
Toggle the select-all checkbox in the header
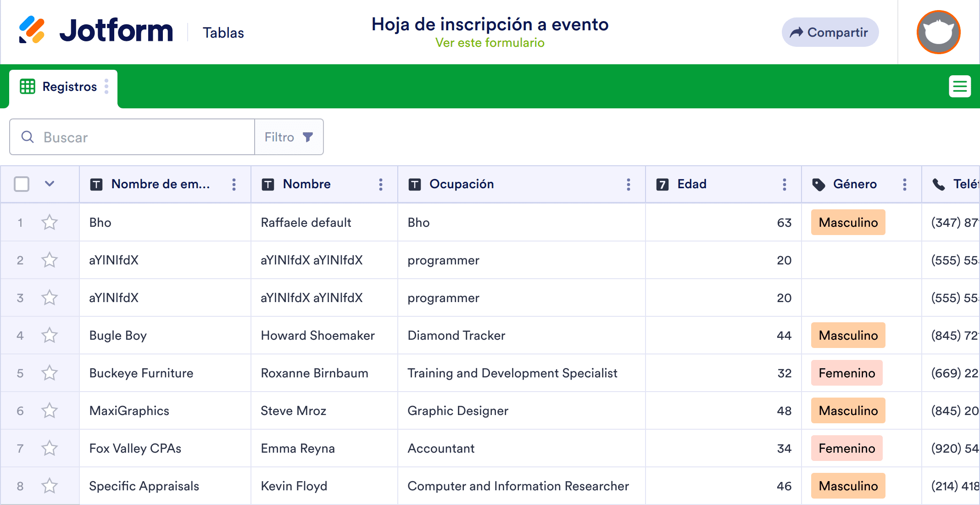pyautogui.click(x=21, y=184)
